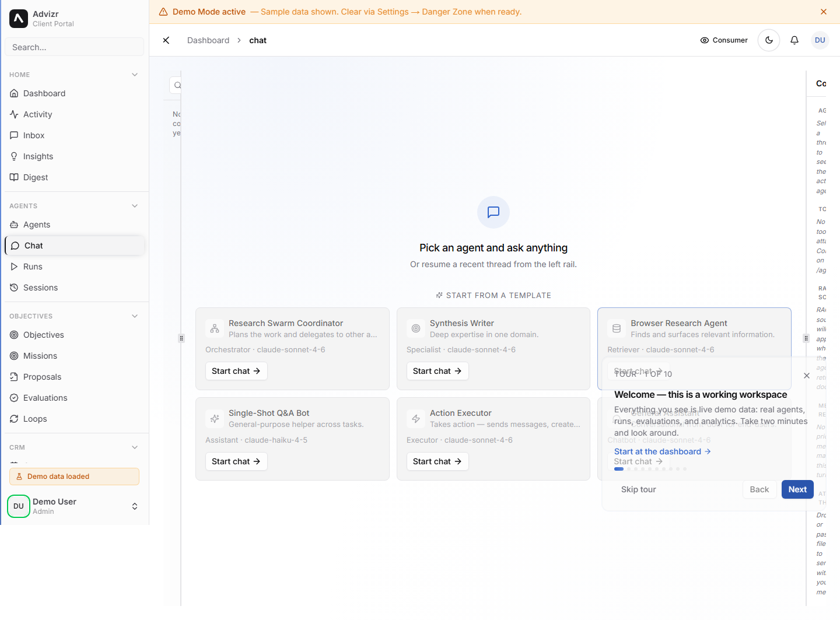Open the Activity page
Viewport: 840px width, 620px height.
74,114
